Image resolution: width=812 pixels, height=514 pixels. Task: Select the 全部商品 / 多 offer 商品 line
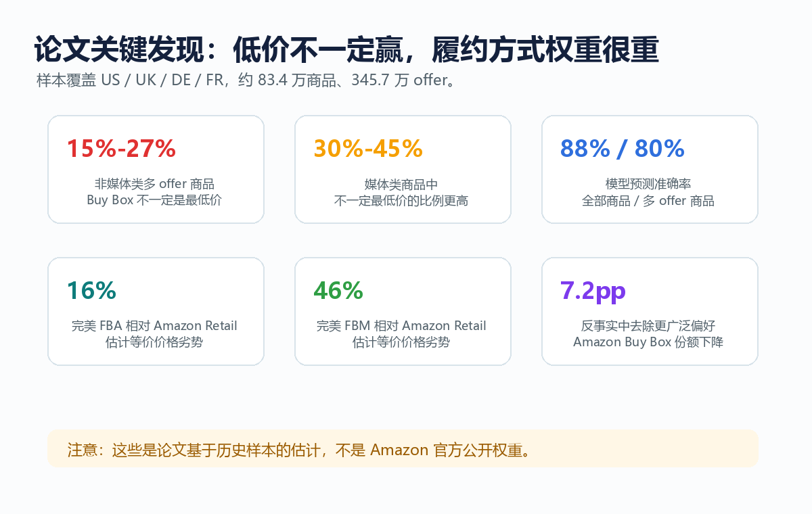(x=648, y=201)
